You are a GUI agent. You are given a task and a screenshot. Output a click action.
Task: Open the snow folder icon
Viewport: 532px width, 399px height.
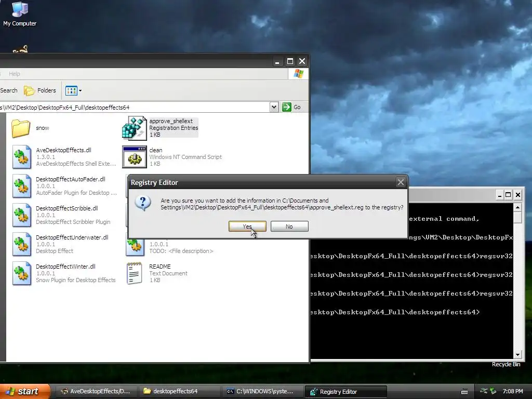21,128
